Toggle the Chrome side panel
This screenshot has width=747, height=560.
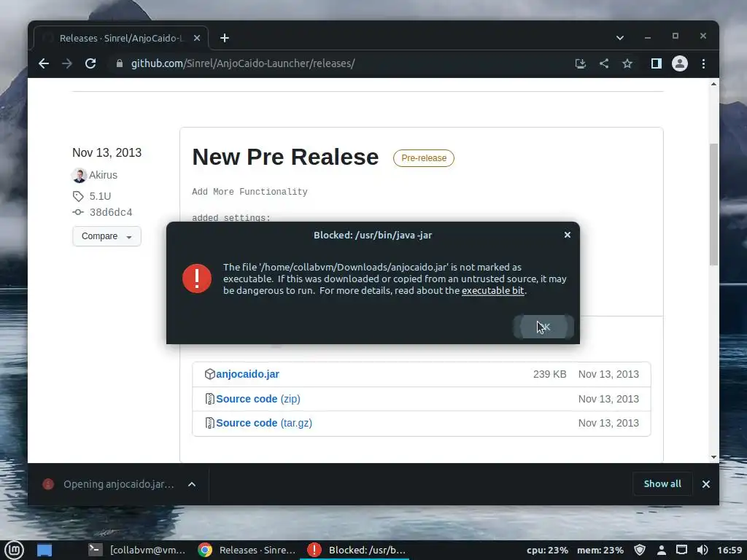[657, 63]
